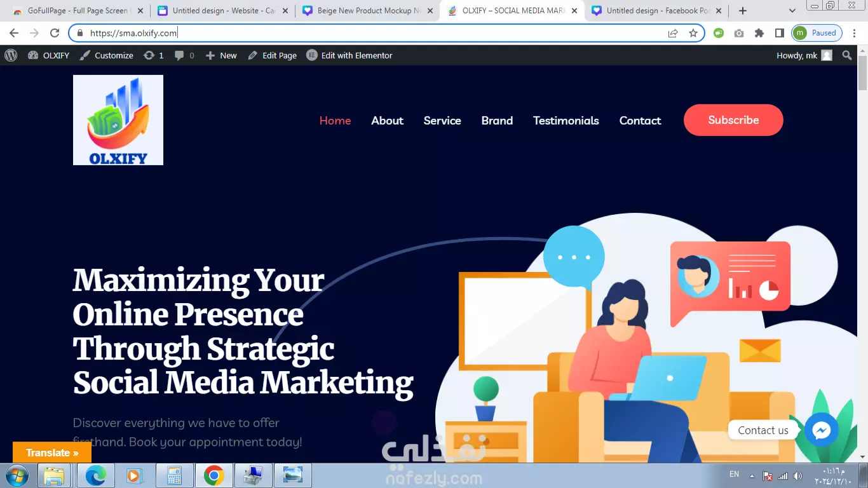The width and height of the screenshot is (868, 488).
Task: Click New in the admin bar
Action: [x=221, y=55]
